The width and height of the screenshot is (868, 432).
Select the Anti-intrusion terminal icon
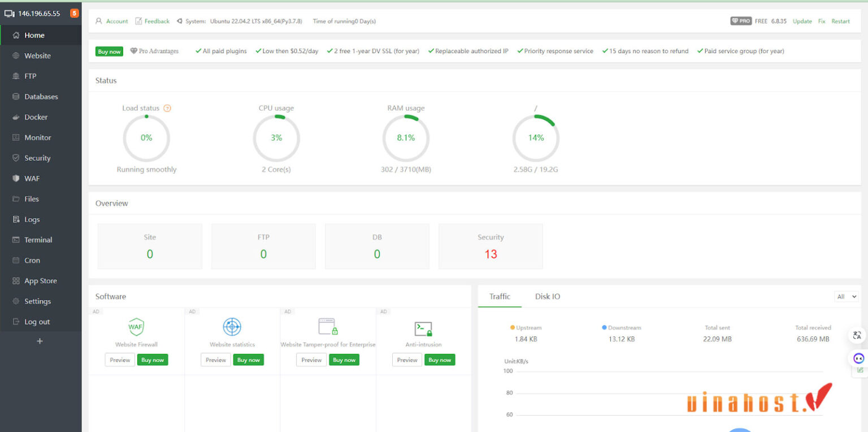tap(423, 329)
